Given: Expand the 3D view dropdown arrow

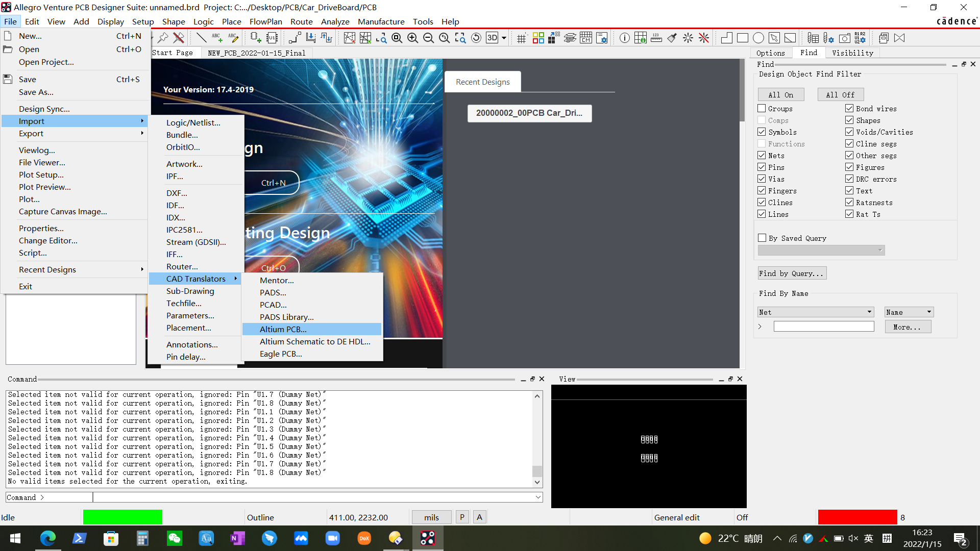Looking at the screenshot, I should [x=503, y=38].
